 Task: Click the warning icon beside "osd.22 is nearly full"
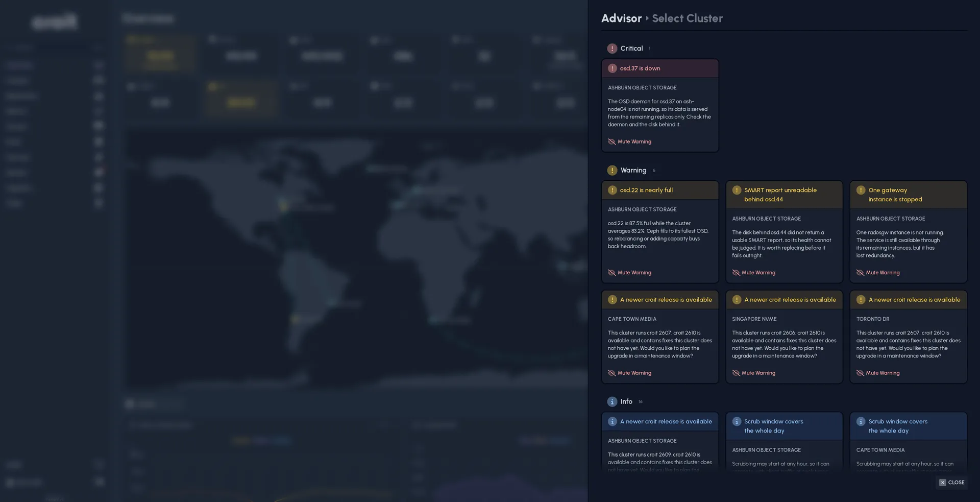[612, 190]
